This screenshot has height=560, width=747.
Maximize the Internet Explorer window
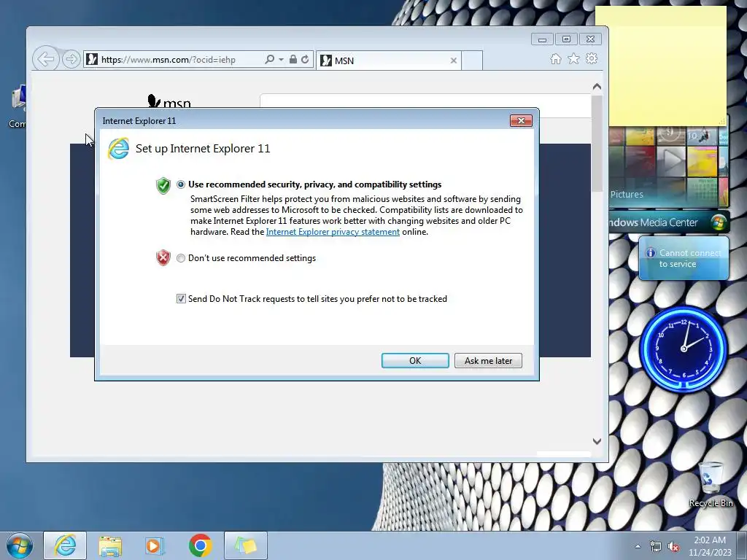(566, 39)
